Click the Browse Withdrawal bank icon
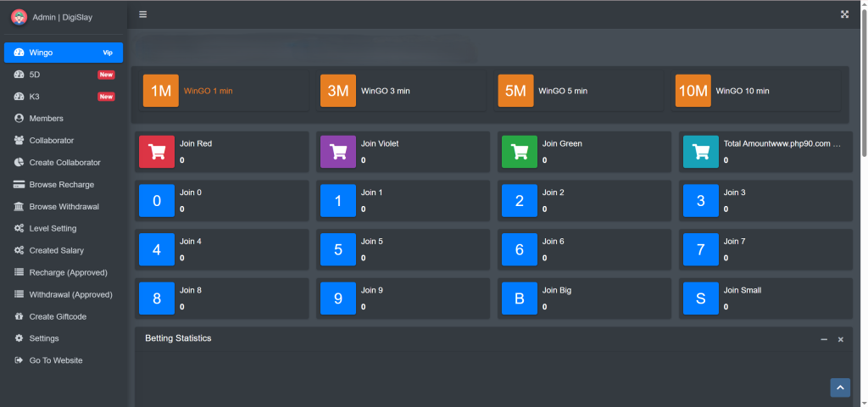The image size is (868, 407). 19,207
